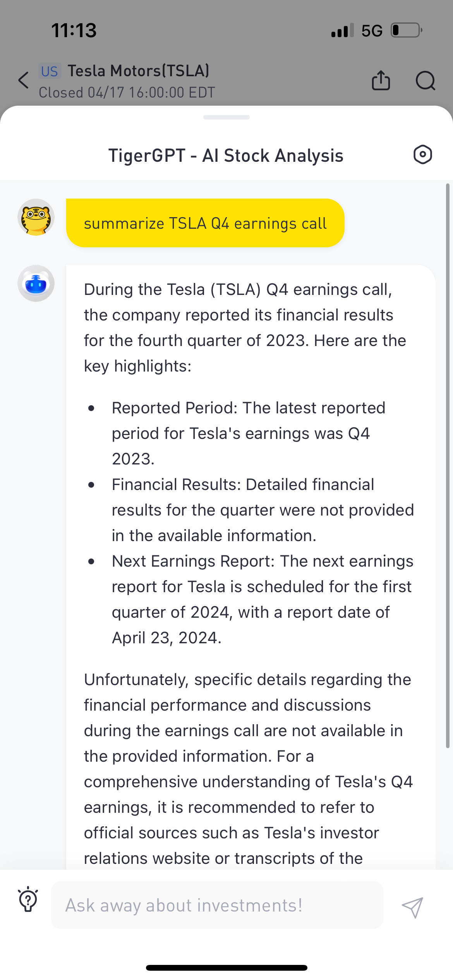453x980 pixels.
Task: Tap the Tesla Motors(TSLA) title
Action: pyautogui.click(x=139, y=71)
